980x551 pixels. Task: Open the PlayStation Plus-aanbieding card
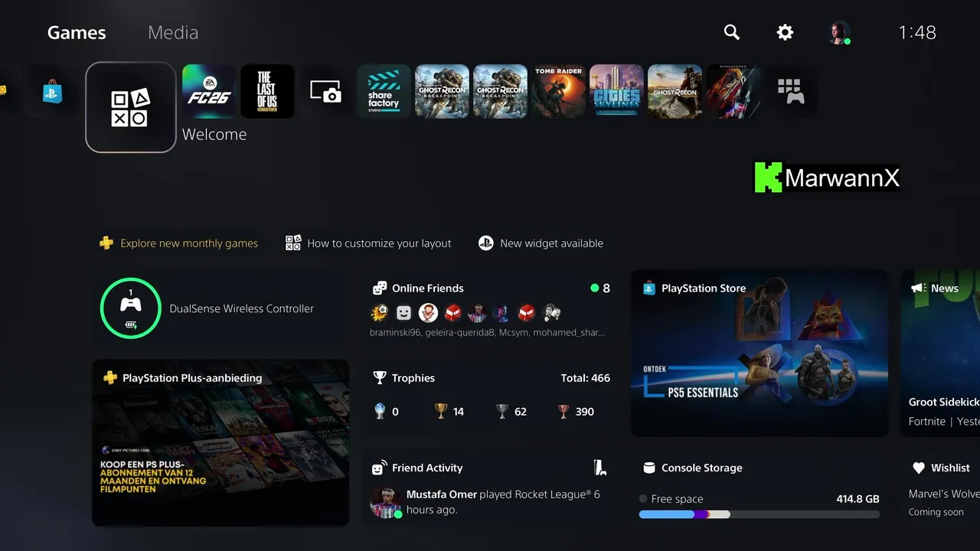(220, 443)
